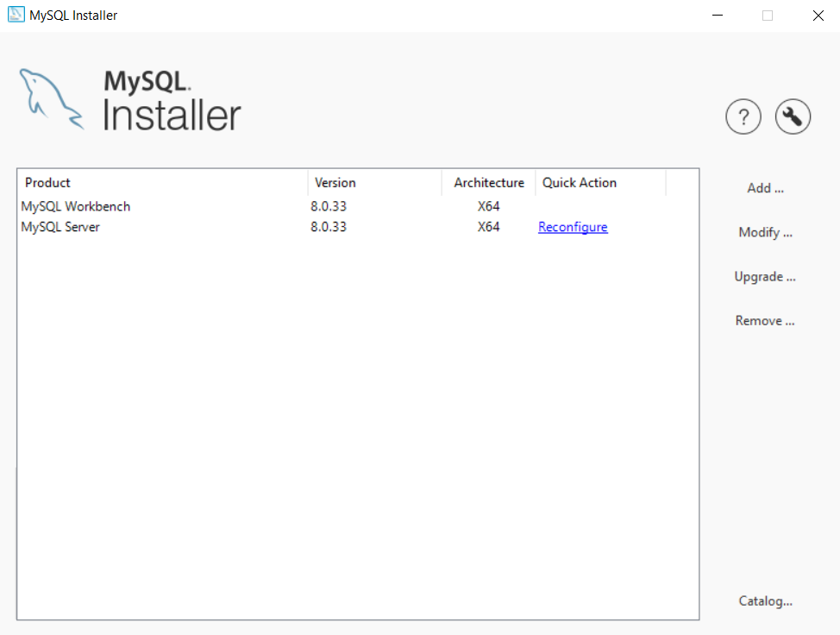Start an Upgrade of installed products

coord(764,276)
